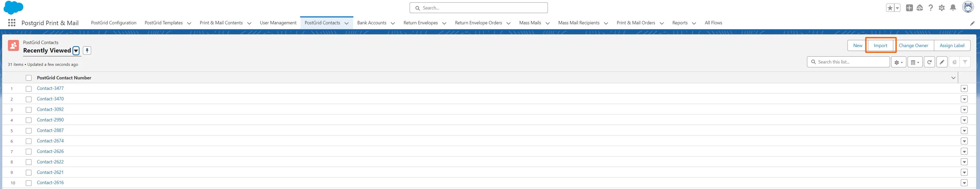The height and width of the screenshot is (189, 980).
Task: Switch to the Bank Accounts tab
Action: click(371, 23)
